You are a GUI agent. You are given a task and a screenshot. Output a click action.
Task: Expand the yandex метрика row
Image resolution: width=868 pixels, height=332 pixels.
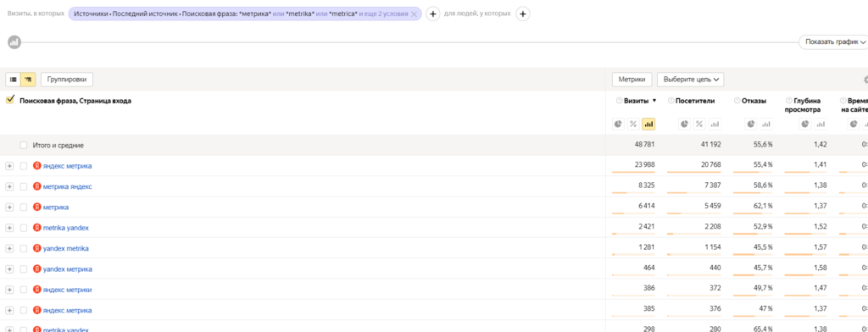[9, 269]
